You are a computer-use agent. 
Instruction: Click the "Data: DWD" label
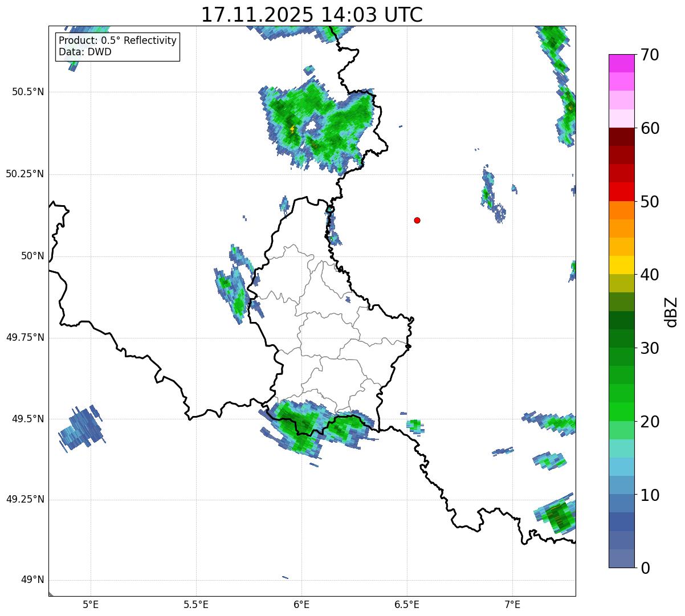tap(85, 52)
